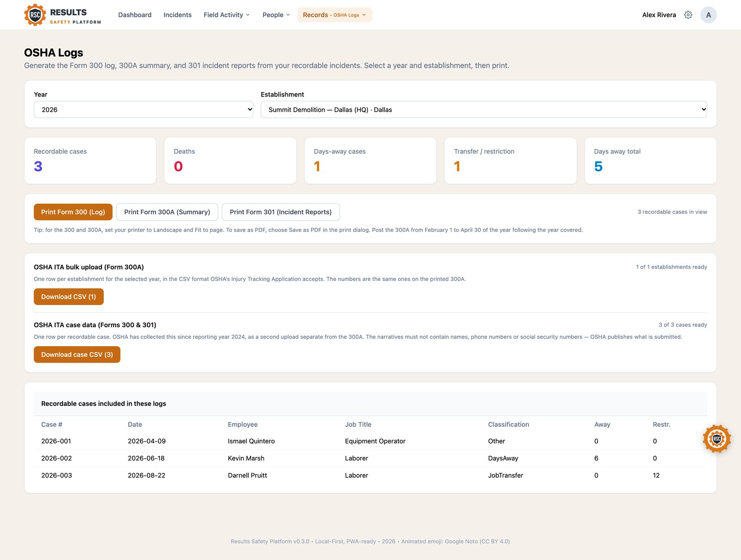Viewport: 741px width, 560px height.
Task: Click the RSC Results Safety Platform logo
Action: (x=63, y=15)
